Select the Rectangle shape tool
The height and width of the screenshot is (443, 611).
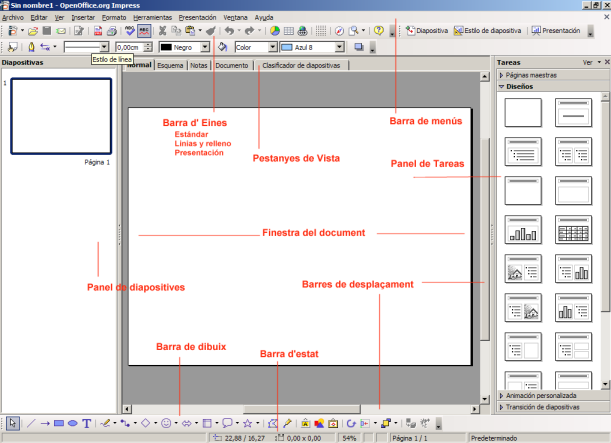[x=59, y=423]
